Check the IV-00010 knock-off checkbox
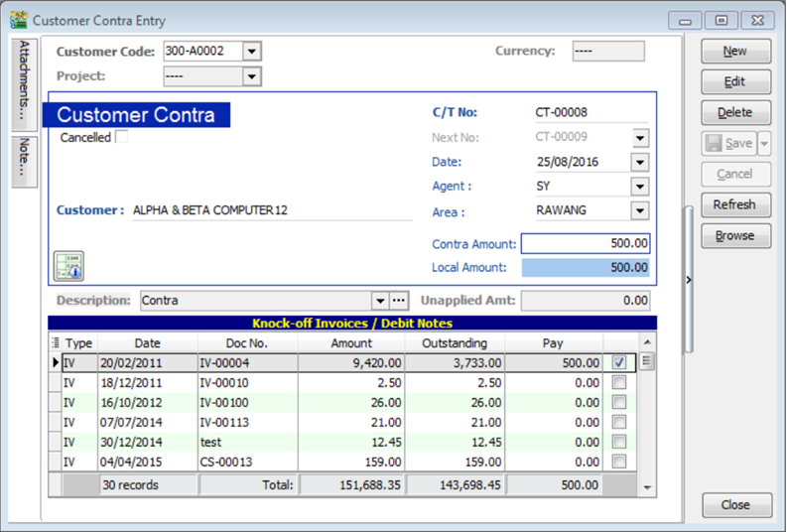Image resolution: width=787 pixels, height=532 pixels. point(619,382)
